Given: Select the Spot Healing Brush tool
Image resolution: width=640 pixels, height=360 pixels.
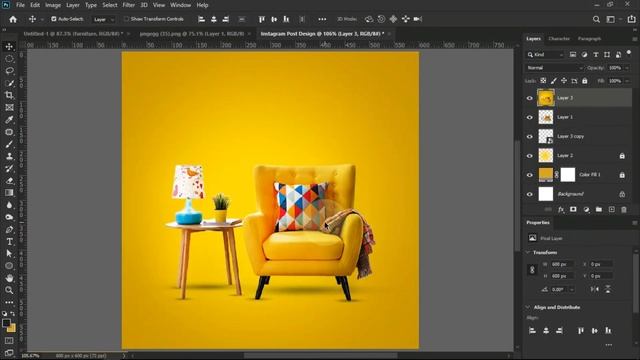Looking at the screenshot, I should click(x=9, y=132).
